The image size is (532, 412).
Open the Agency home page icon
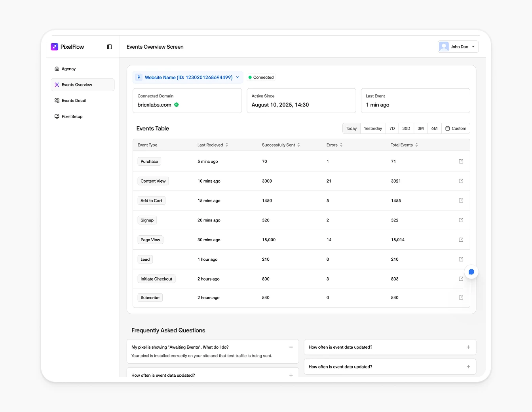point(57,69)
